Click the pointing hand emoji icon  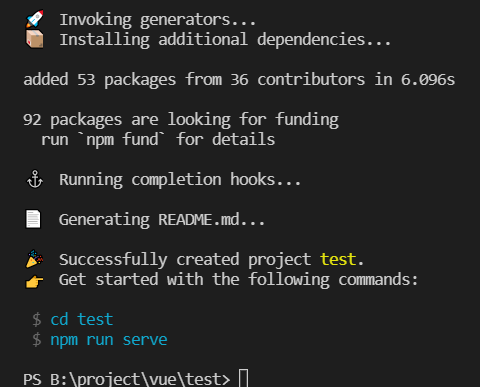(x=35, y=281)
